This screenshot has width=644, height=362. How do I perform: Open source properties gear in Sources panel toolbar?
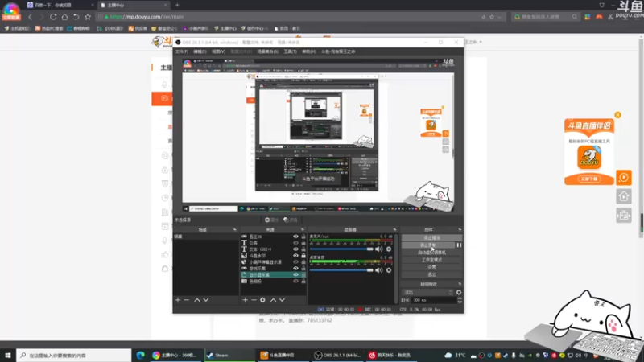click(263, 300)
